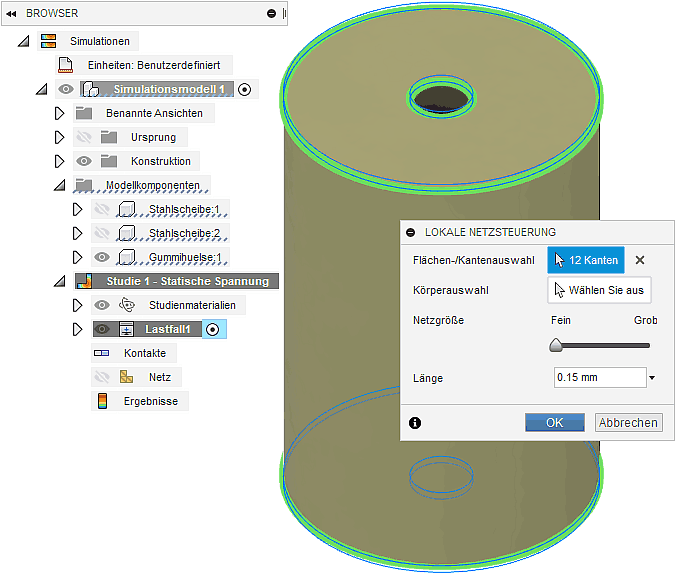Confirm with the OK button
Screen dimensions: 676x574
click(x=554, y=423)
